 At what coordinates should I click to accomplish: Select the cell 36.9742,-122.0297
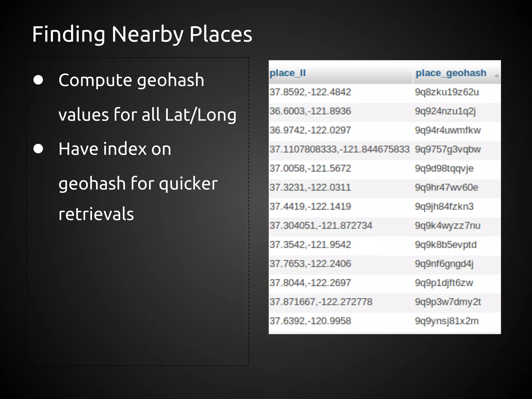point(310,130)
